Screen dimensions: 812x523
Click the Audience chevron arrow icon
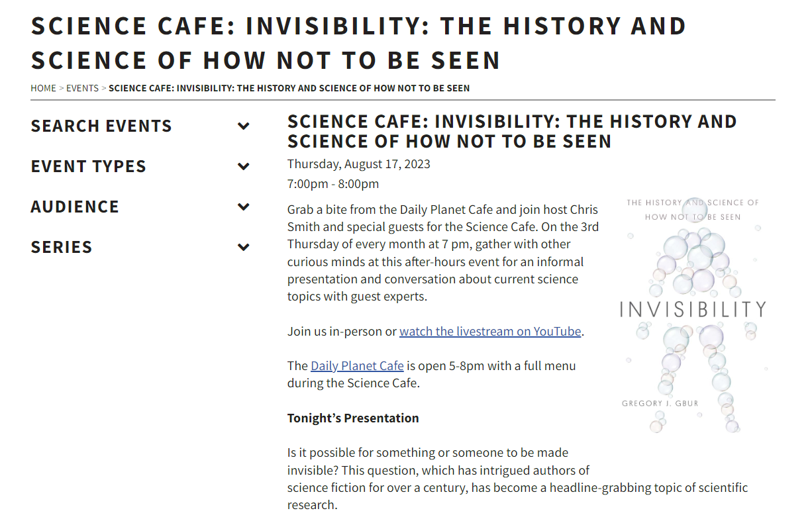point(244,207)
